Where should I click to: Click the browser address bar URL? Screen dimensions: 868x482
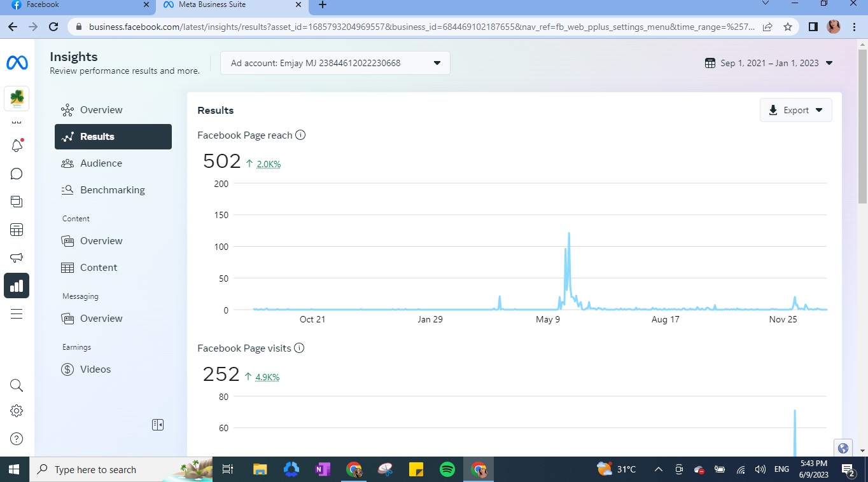click(421, 27)
